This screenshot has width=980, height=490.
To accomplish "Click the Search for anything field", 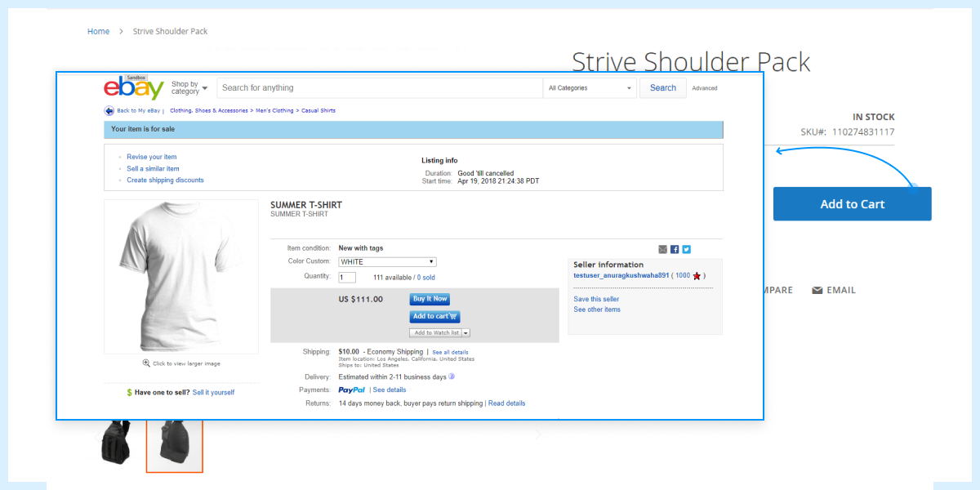I will pyautogui.click(x=380, y=88).
